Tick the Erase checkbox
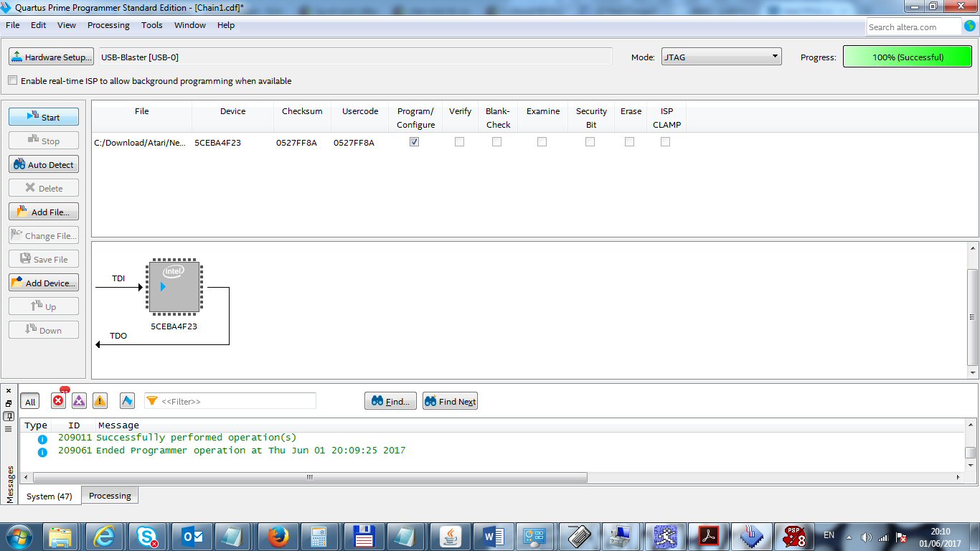This screenshot has height=551, width=980. (629, 142)
